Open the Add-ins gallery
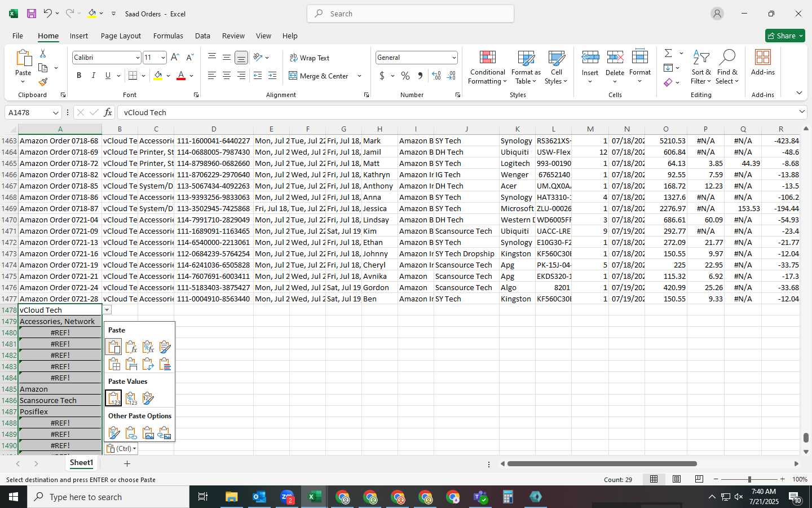Viewport: 812px width, 508px height. pyautogui.click(x=763, y=62)
